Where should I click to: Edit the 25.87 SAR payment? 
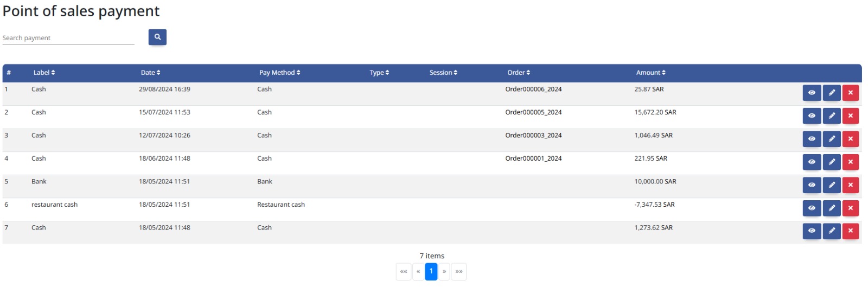[832, 93]
